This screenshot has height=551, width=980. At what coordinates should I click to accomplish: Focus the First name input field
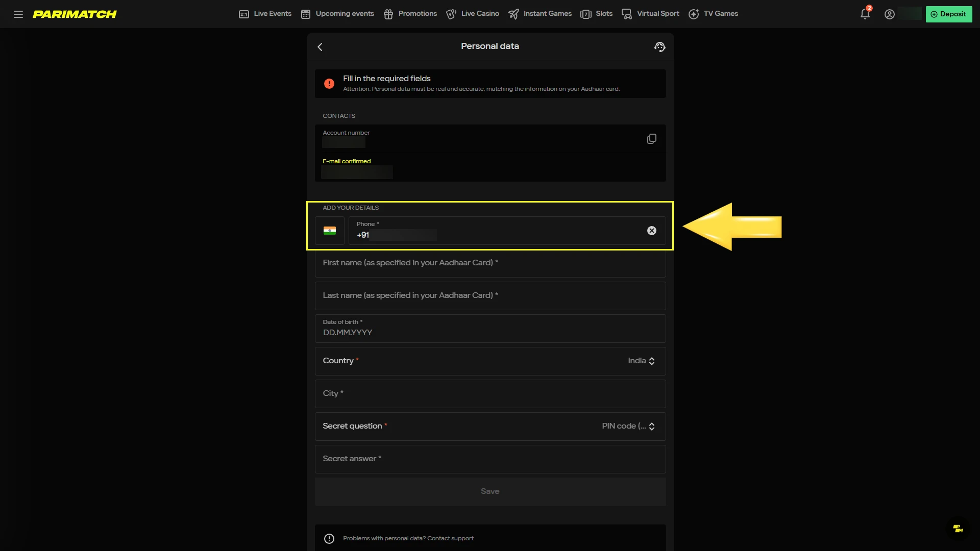coord(490,263)
